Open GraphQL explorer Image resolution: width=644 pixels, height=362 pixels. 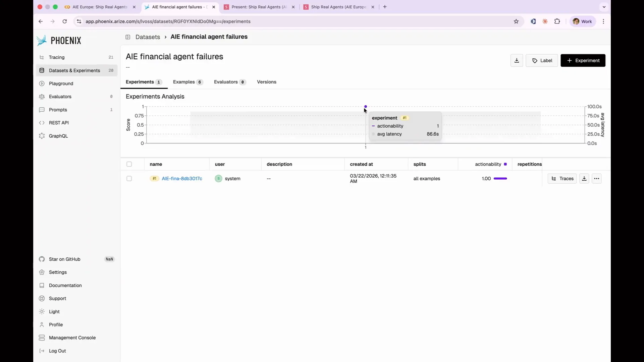[x=76, y=136]
